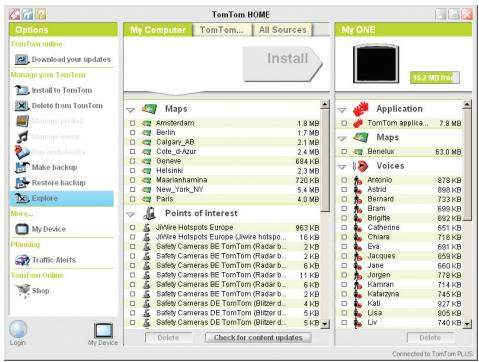Collapse the Application section
This screenshot has width=479, height=362.
click(342, 110)
